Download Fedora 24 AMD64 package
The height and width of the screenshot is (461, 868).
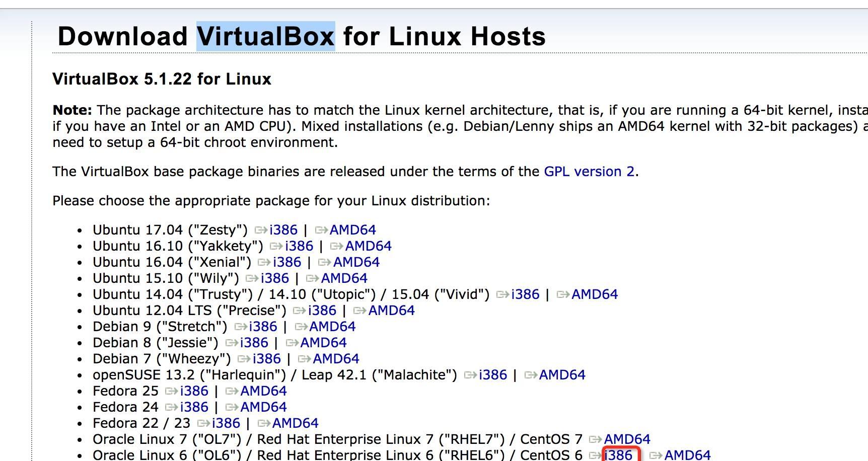(x=264, y=407)
